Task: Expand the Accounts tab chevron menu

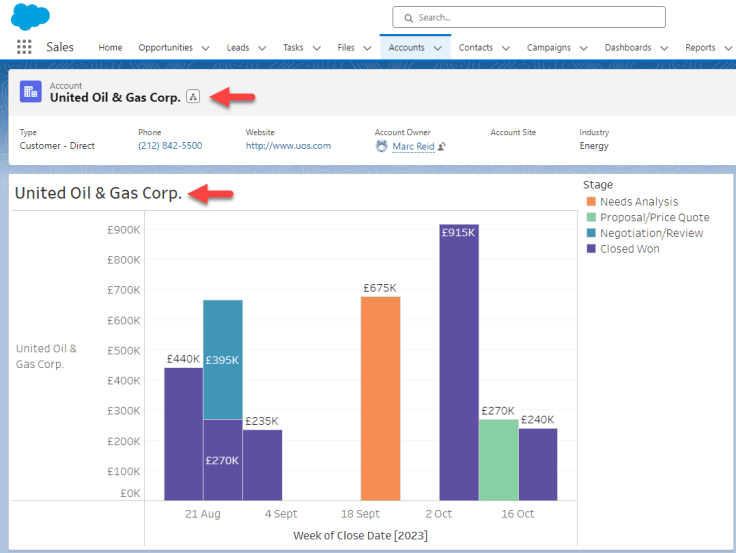Action: tap(437, 48)
